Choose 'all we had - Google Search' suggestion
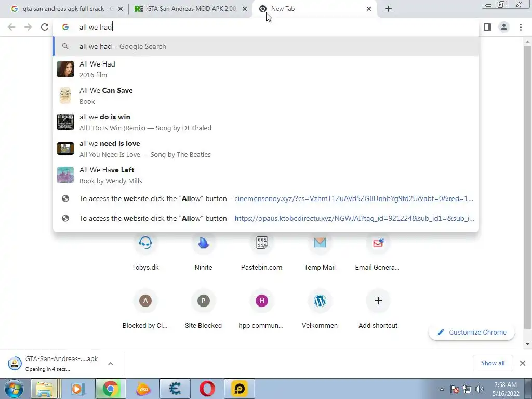 (266, 46)
